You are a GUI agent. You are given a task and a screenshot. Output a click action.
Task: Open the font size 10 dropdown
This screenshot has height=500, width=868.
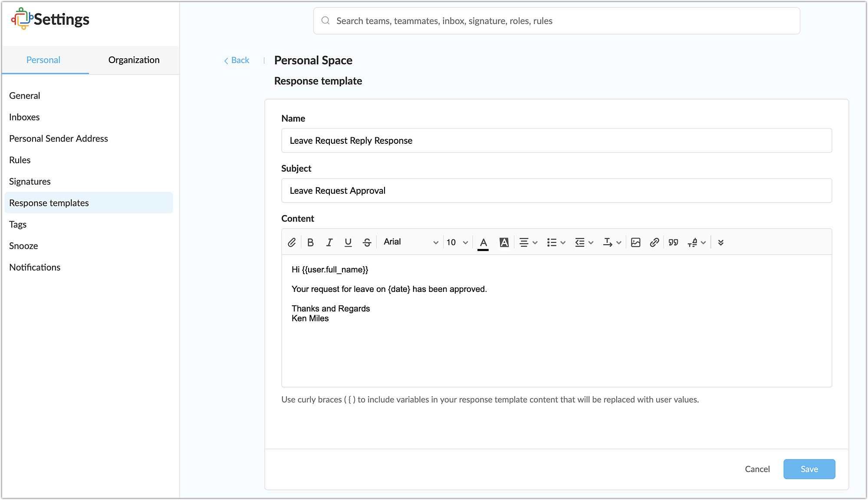pyautogui.click(x=457, y=242)
